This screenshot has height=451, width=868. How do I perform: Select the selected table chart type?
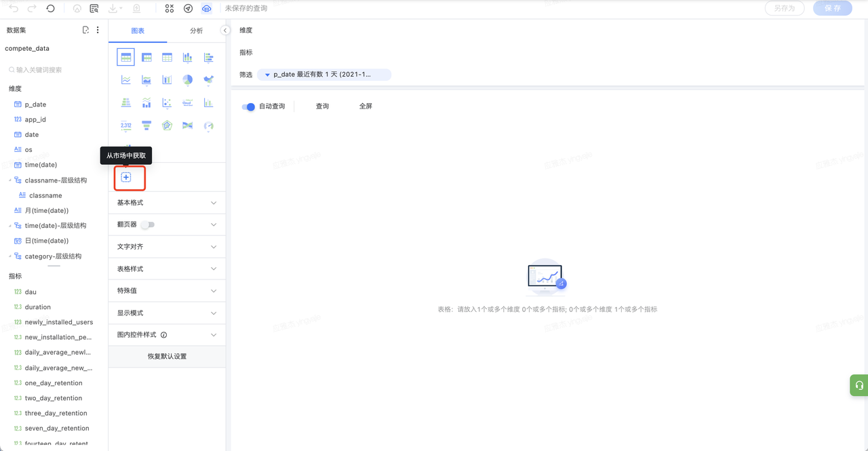coord(125,57)
